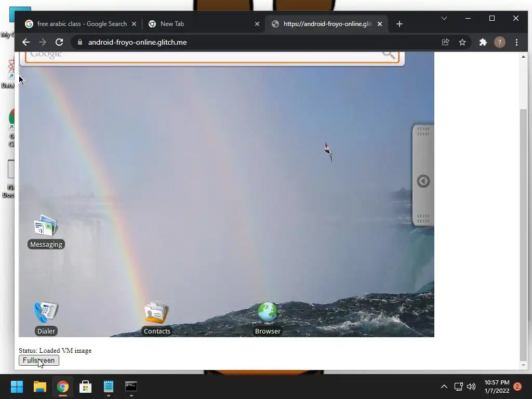
Task: Launch the Android Browser globe icon
Action: [268, 312]
